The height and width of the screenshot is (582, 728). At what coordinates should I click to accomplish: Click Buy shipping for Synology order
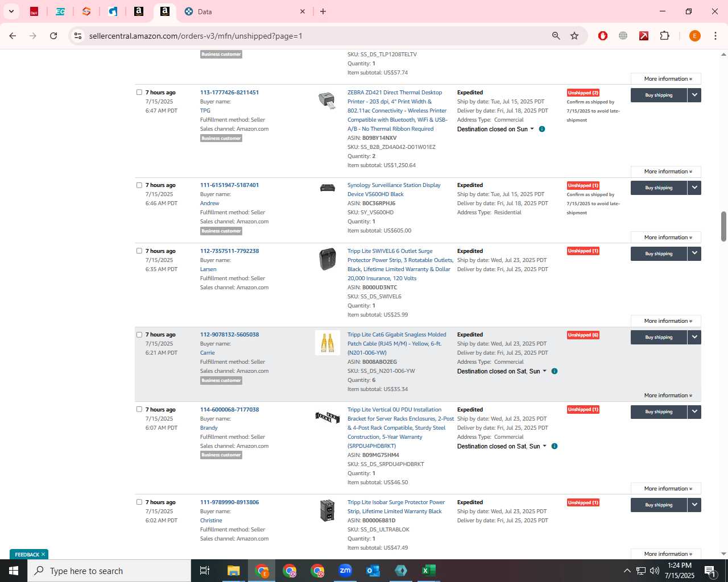659,188
